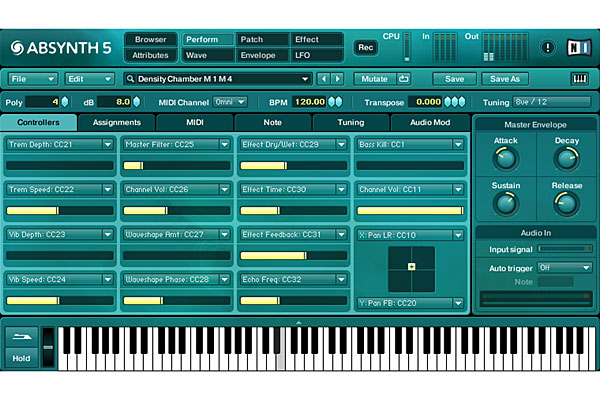Viewport: 600px width, 400px height.
Task: Click the last Transpose stepper arrow
Action: click(x=462, y=102)
